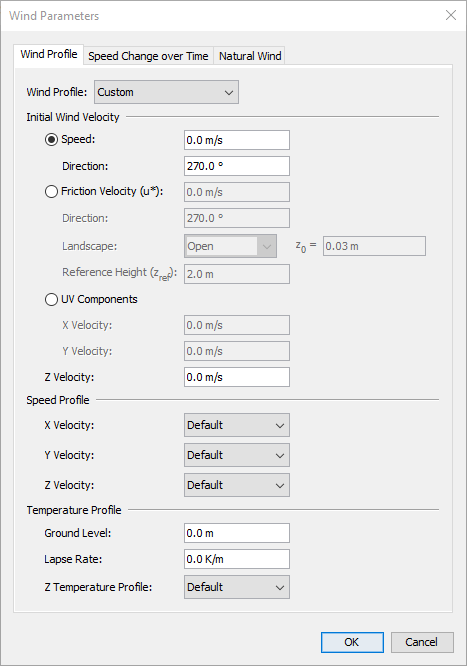This screenshot has width=467, height=666.
Task: Click the Lapse Rate input field
Action: pos(237,559)
